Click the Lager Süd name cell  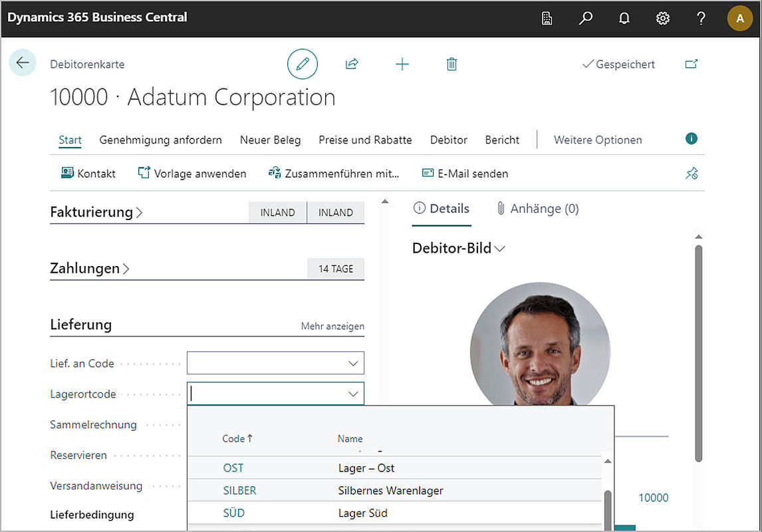(x=363, y=513)
